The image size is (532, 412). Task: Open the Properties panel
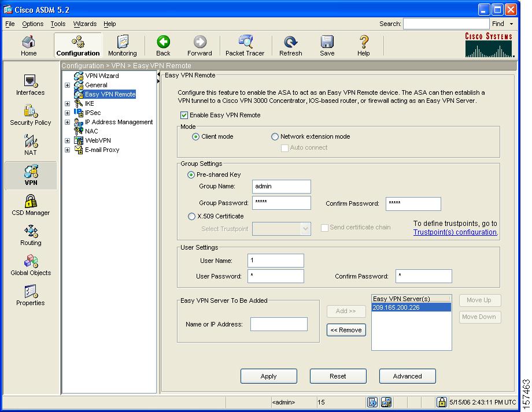tap(30, 295)
